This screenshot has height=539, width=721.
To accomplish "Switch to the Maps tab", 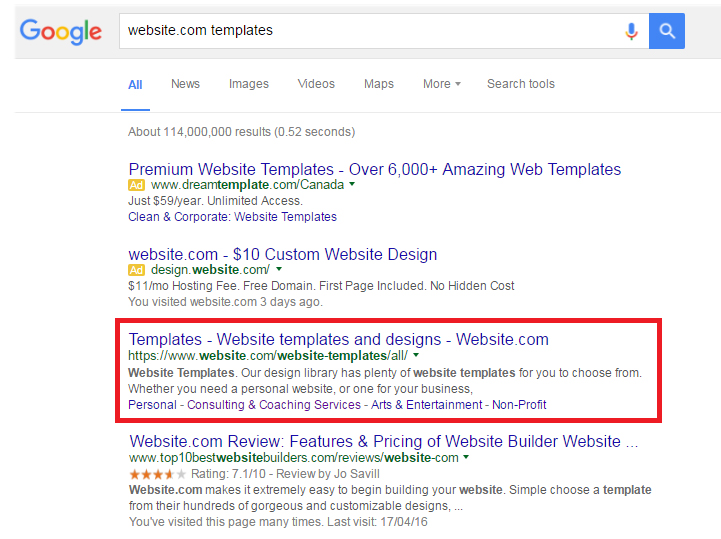I will (x=379, y=84).
